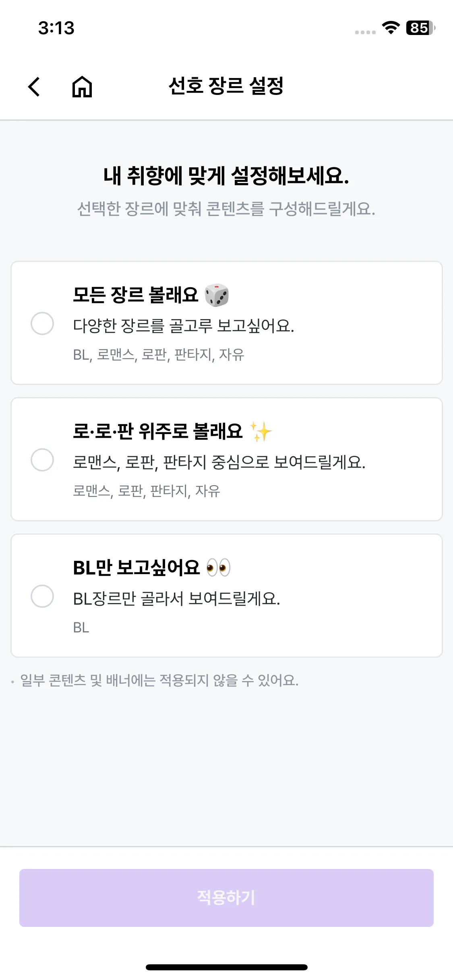Tap the sparkles emoji icon
This screenshot has height=980, width=453.
(x=261, y=432)
